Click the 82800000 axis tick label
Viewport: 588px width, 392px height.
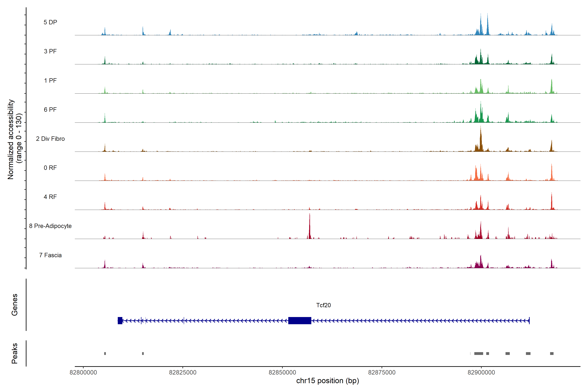coord(83,373)
